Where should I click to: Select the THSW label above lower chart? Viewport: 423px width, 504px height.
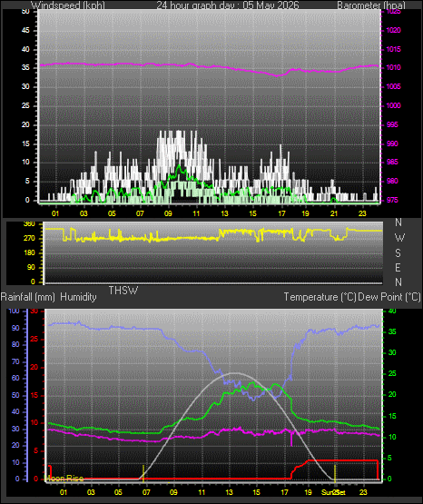coord(123,291)
